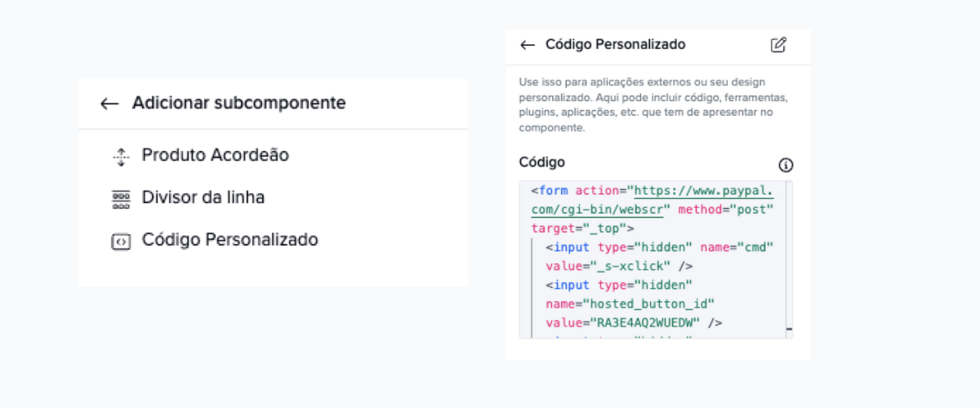Click the Código section label
The image size is (980, 408).
pyautogui.click(x=542, y=162)
